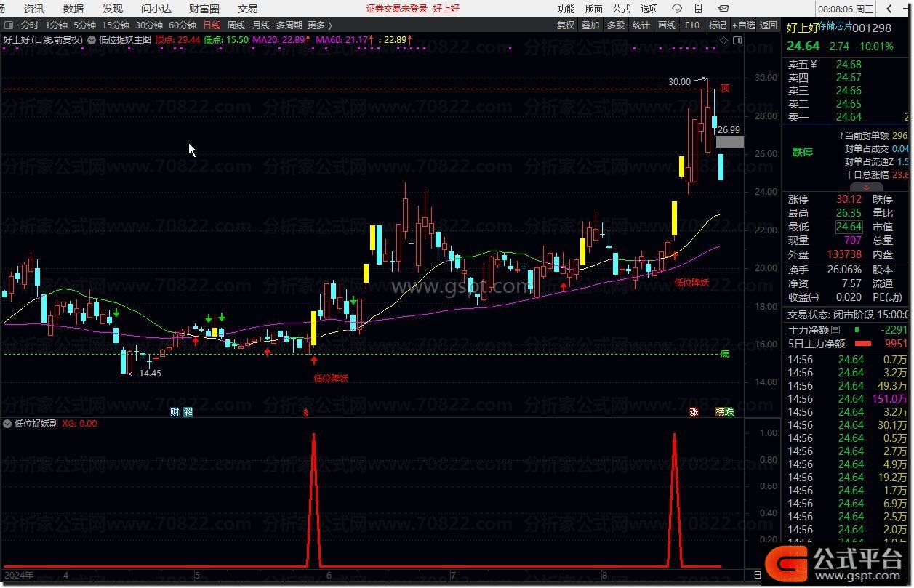The height and width of the screenshot is (588, 914).
Task: Open the 多周期 multi-period view
Action: coord(289,25)
